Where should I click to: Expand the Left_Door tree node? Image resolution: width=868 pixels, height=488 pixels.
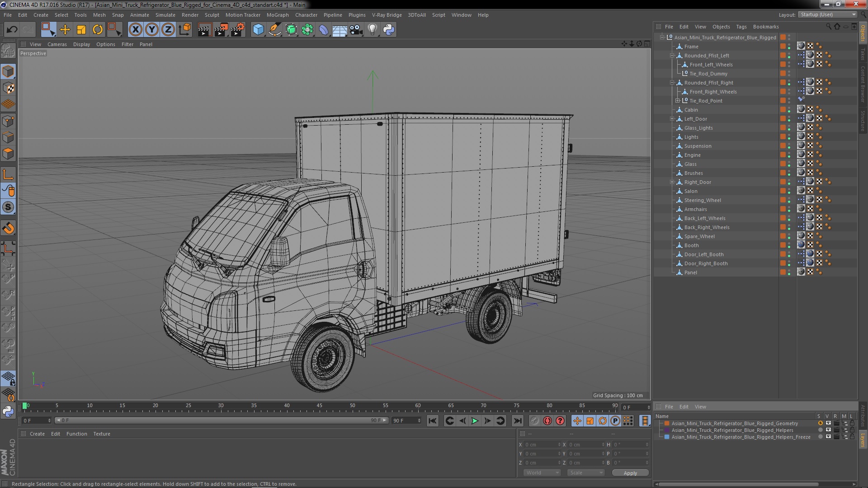(672, 119)
